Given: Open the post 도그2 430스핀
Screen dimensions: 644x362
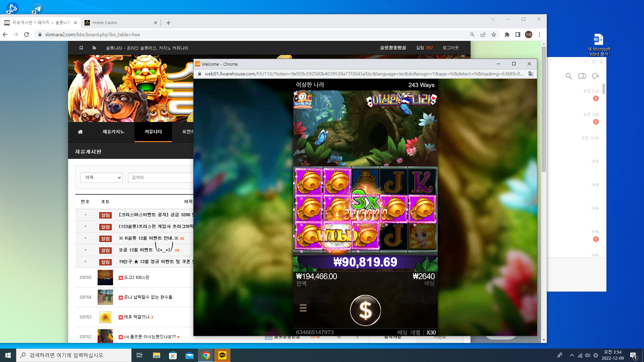Looking at the screenshot, I should pyautogui.click(x=137, y=278).
